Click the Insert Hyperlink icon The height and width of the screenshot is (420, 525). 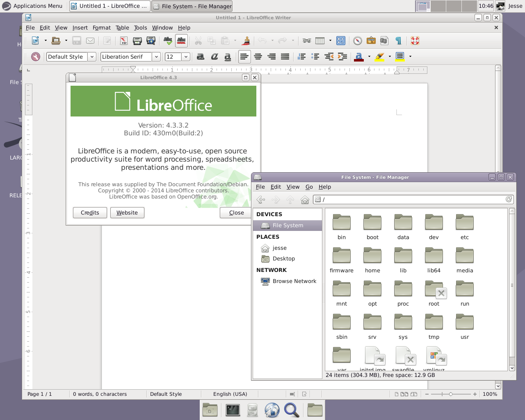pos(307,41)
